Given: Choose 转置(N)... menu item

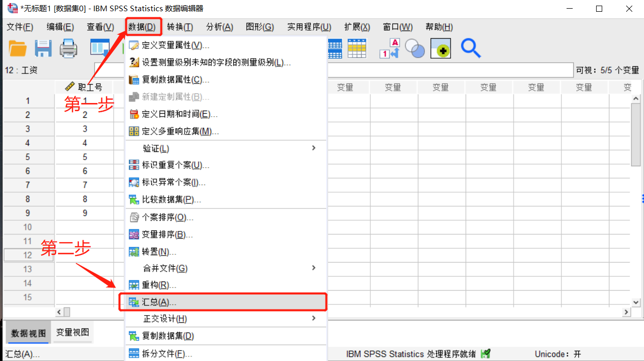Looking at the screenshot, I should point(226,252).
